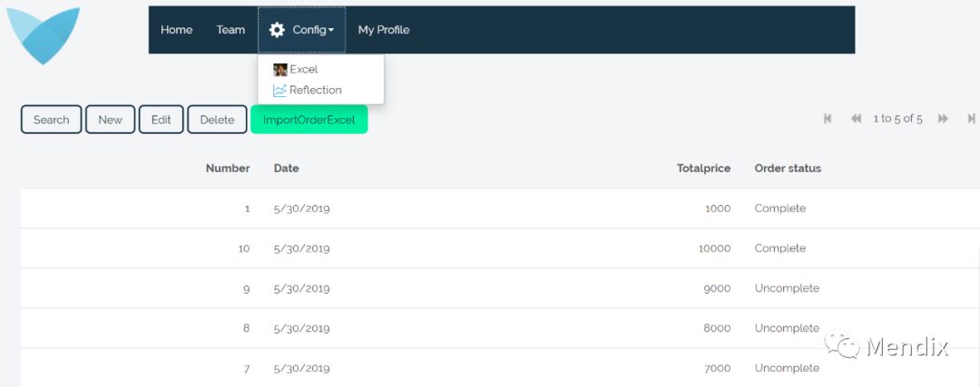Screen dimensions: 980x387
Task: Choose Reflection from Config menu
Action: point(316,90)
